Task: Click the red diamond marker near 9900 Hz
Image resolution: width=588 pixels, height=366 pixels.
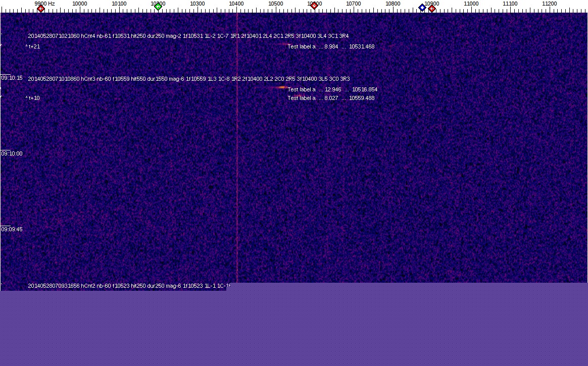Action: click(x=41, y=8)
